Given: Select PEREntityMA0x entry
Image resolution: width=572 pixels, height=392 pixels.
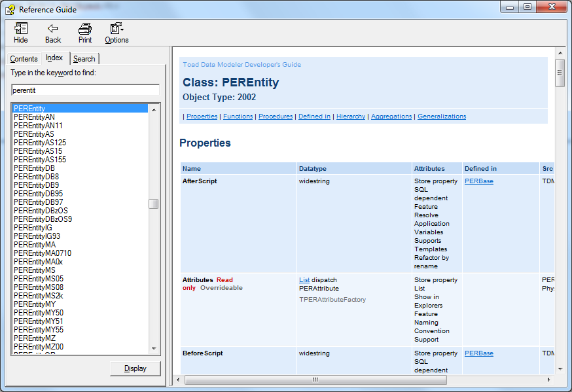Looking at the screenshot, I should pos(39,262).
